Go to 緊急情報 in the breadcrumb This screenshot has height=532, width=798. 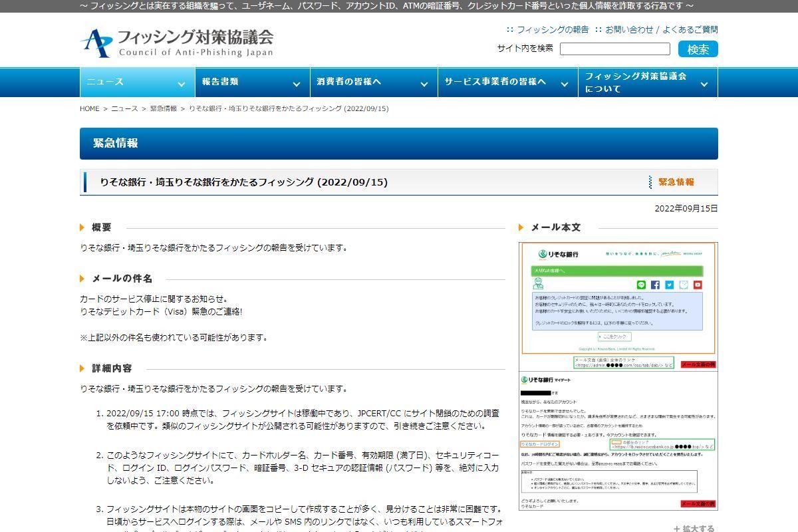coord(163,108)
